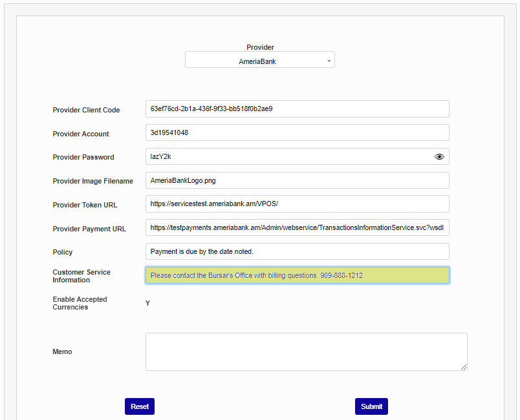Focus the Provider Payment URL field

point(297,228)
